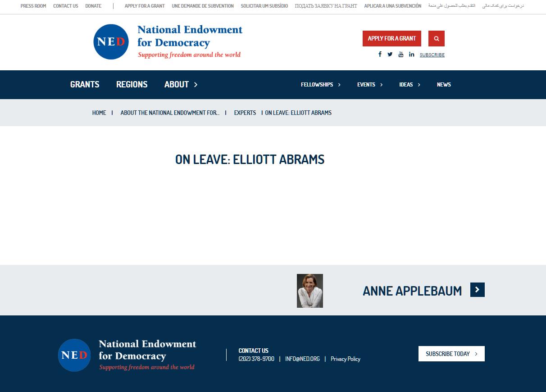Click the footer phone number (202) 378-9700

[x=256, y=359]
